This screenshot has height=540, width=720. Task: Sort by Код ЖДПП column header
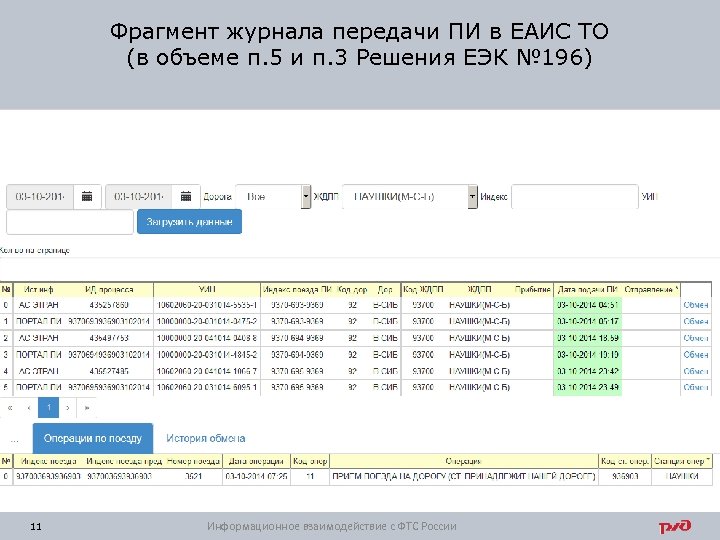(x=423, y=290)
